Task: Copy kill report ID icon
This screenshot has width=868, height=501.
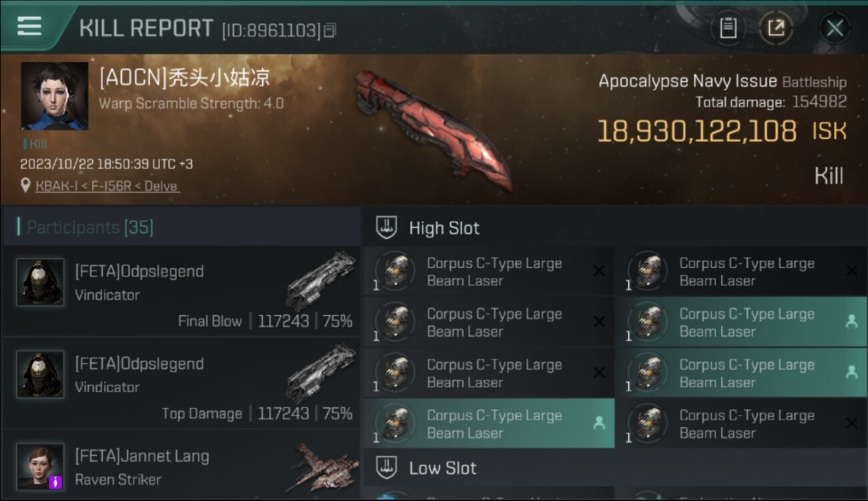Action: click(329, 30)
